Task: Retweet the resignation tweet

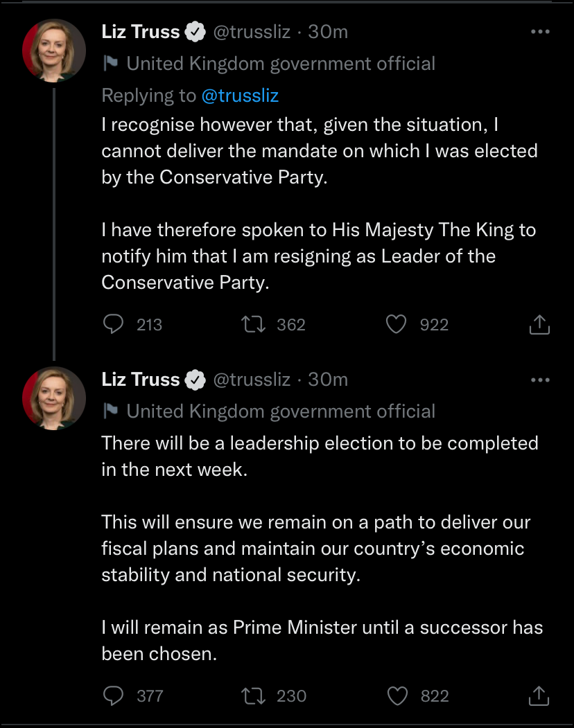Action: [254, 324]
